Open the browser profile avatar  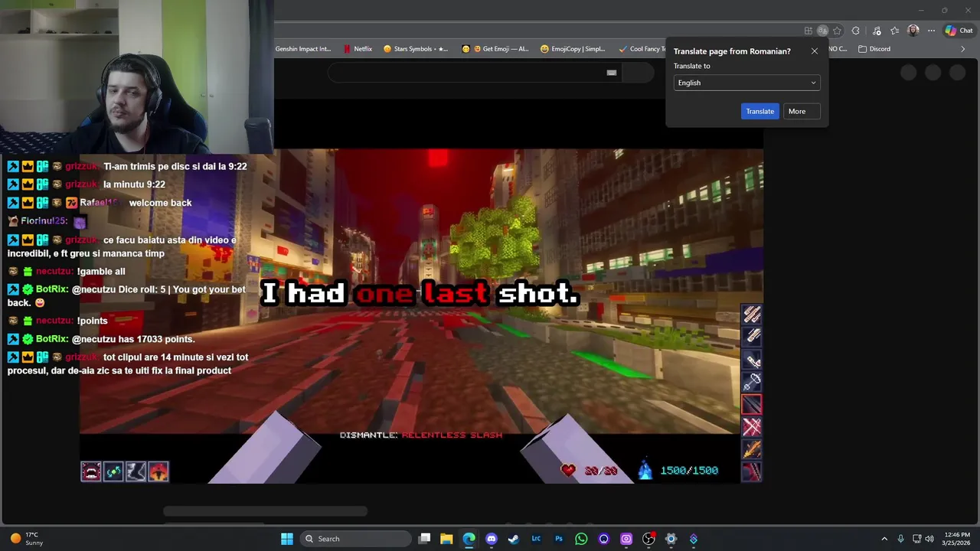[913, 31]
